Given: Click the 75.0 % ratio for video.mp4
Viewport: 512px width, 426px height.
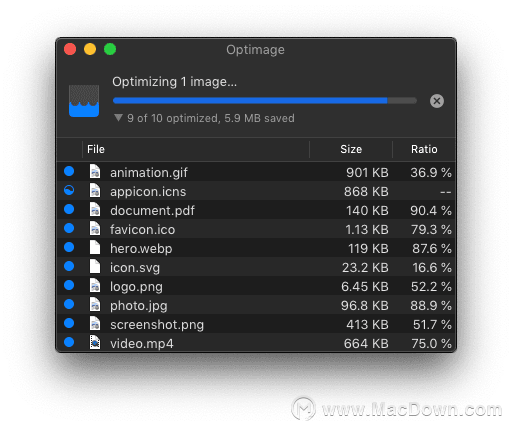Looking at the screenshot, I should pyautogui.click(x=431, y=344).
